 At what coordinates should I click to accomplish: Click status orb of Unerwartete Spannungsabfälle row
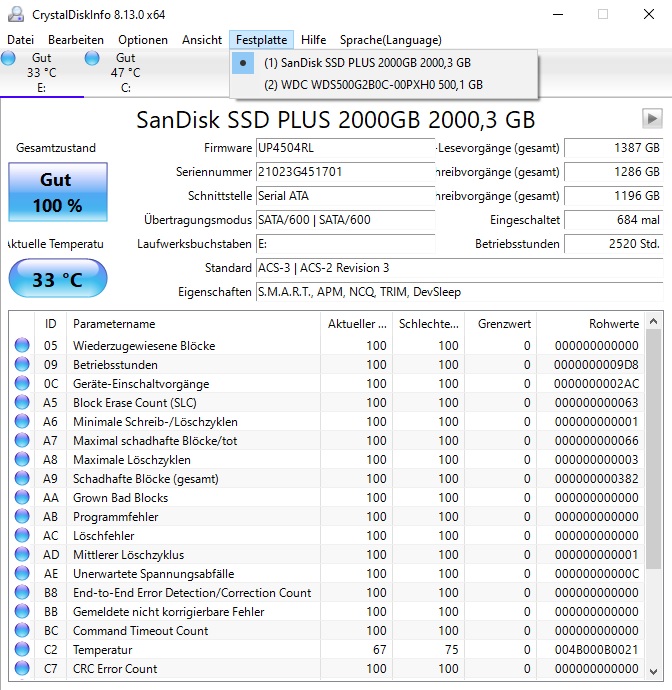(x=22, y=573)
